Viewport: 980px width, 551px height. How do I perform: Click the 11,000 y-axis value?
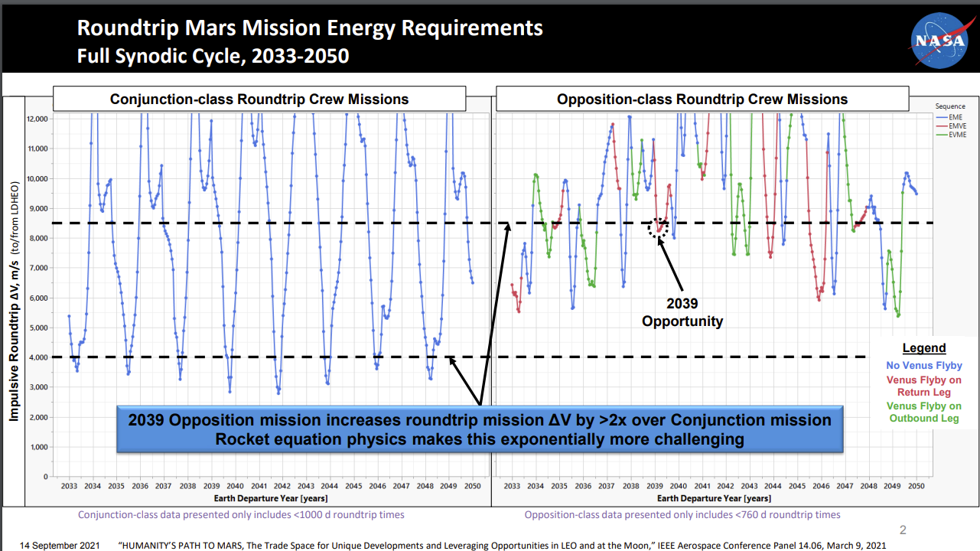(x=37, y=148)
